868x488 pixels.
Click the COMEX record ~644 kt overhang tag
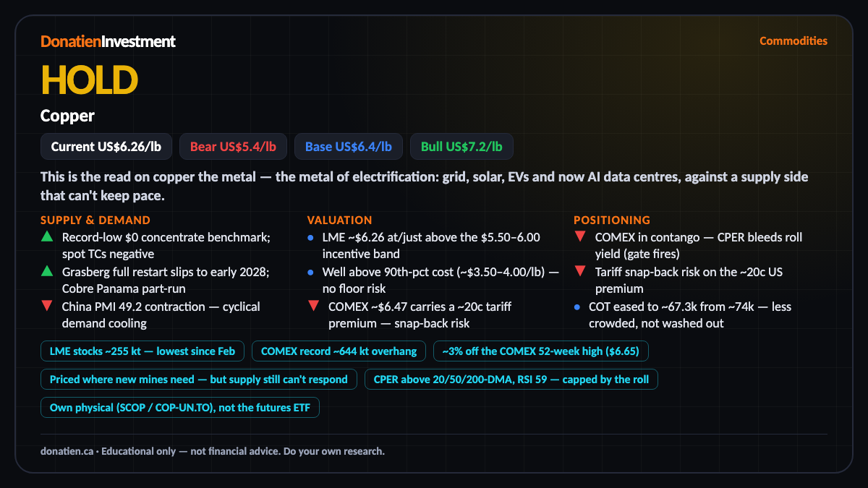[x=339, y=351]
